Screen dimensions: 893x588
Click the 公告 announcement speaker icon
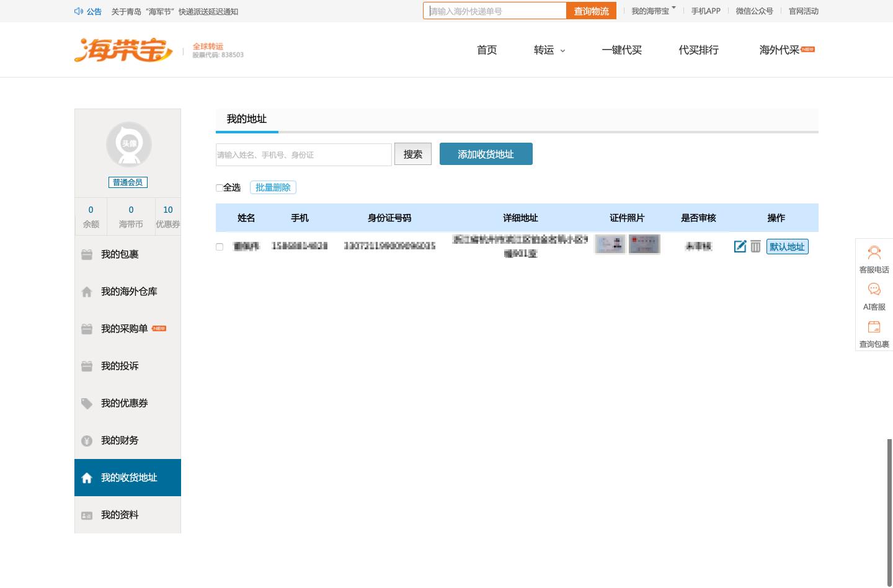click(79, 11)
